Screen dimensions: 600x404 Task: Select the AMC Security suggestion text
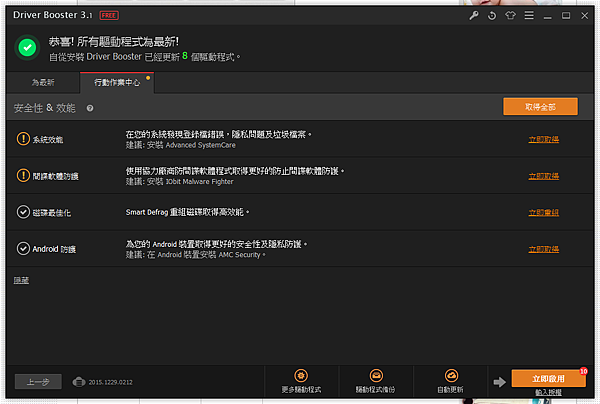(x=196, y=254)
